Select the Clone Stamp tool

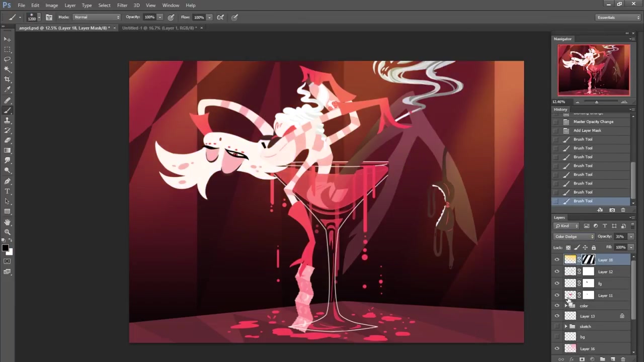7,121
